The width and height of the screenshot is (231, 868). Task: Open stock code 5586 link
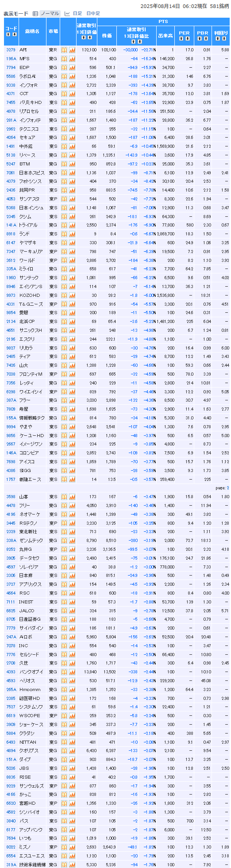tap(11, 76)
